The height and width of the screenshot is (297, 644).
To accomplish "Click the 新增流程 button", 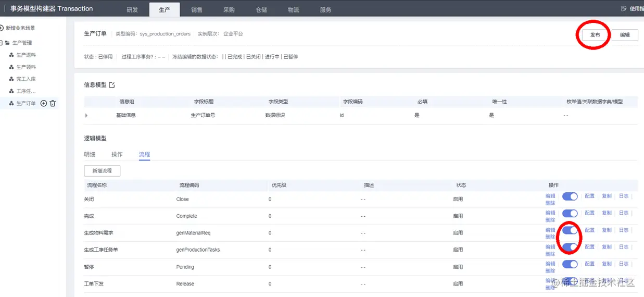I will tap(102, 171).
